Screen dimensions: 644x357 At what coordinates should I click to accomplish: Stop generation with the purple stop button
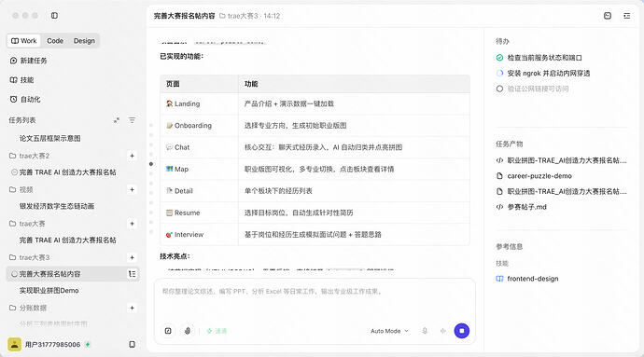(x=462, y=331)
